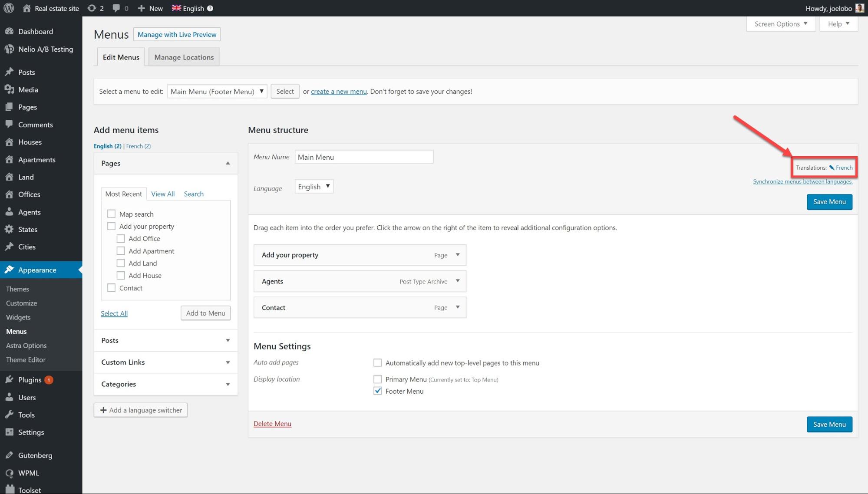868x494 pixels.
Task: Click the WordPress logo icon
Action: [9, 8]
